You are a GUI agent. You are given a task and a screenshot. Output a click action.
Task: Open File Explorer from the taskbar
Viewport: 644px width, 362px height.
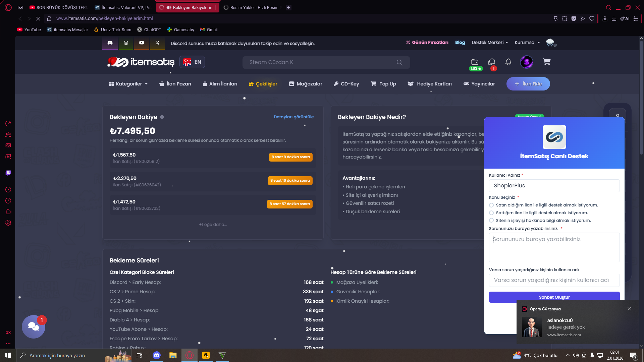point(173,355)
